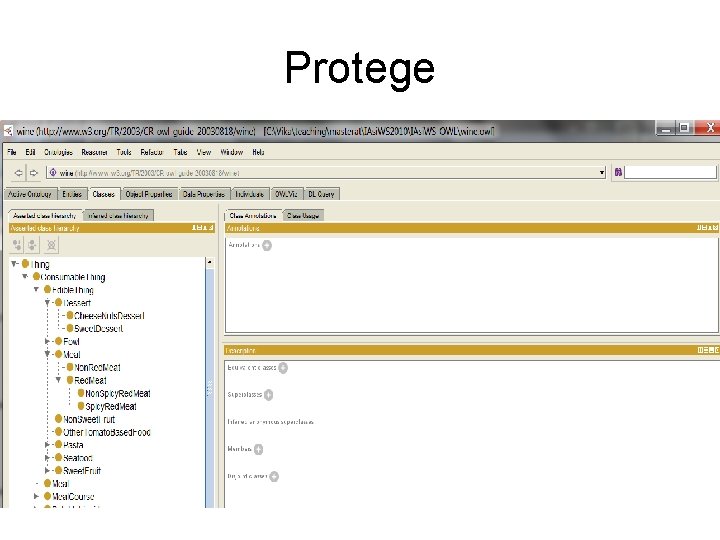Open the Refactor menu
Screen dimensions: 720x540
(152, 152)
